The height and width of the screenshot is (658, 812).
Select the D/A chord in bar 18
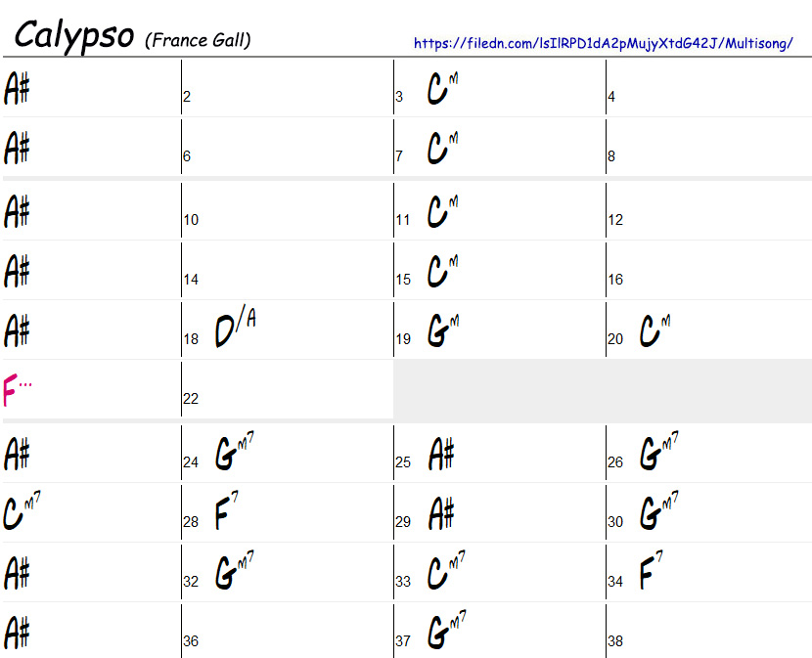point(234,328)
